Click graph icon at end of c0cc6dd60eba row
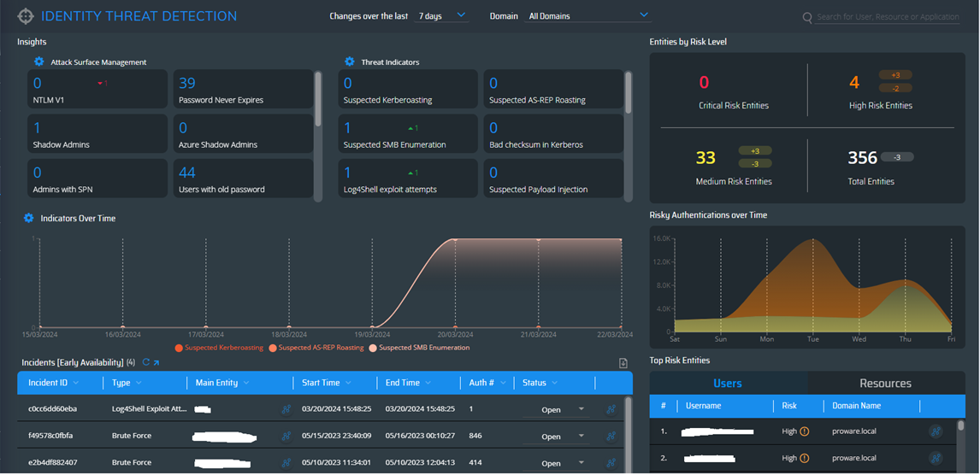 tap(611, 409)
